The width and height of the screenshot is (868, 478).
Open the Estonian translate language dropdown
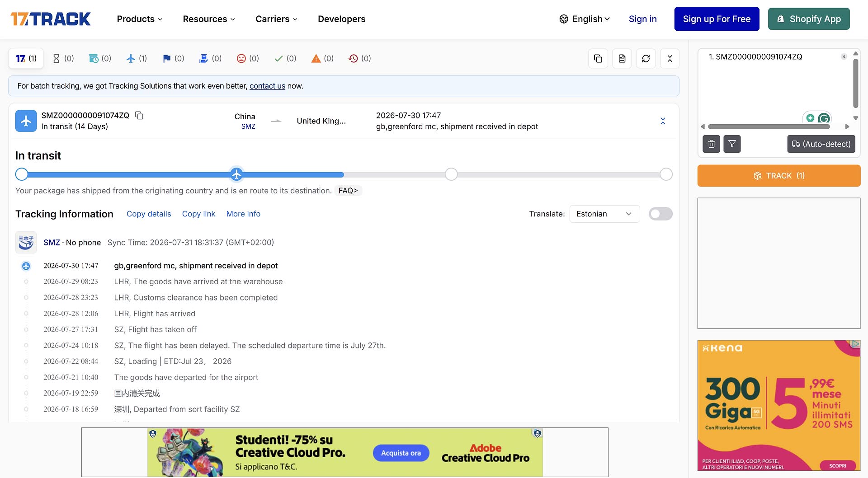coord(604,214)
